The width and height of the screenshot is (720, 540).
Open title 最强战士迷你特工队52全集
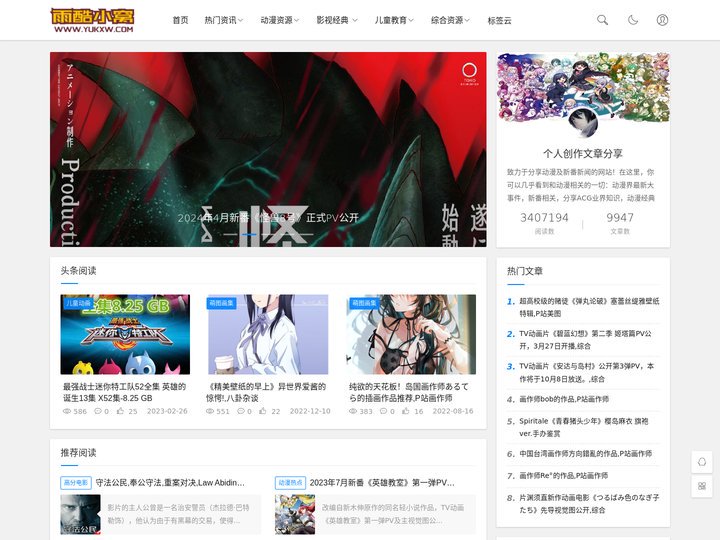point(124,392)
